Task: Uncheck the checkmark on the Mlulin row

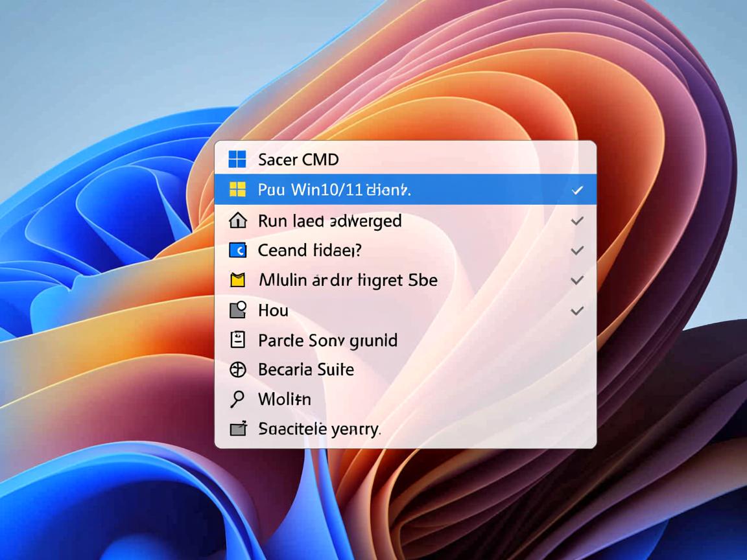Action: 576,280
